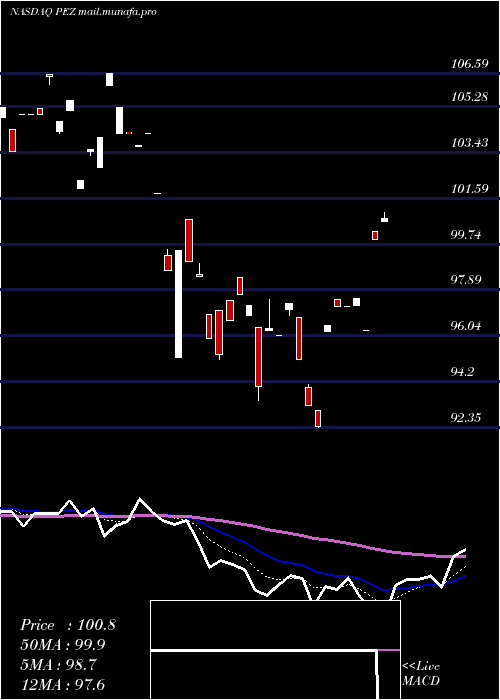Click the 105.28 price level label
500x700 pixels.
(469, 96)
